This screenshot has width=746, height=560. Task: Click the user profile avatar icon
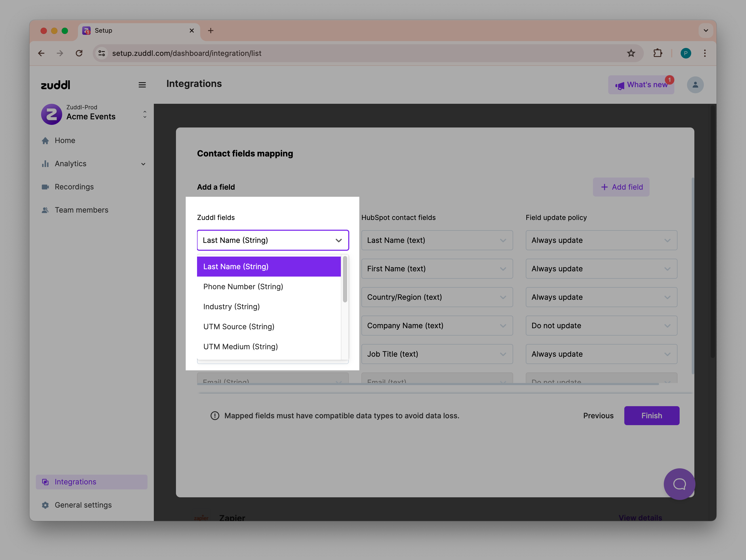coord(695,85)
